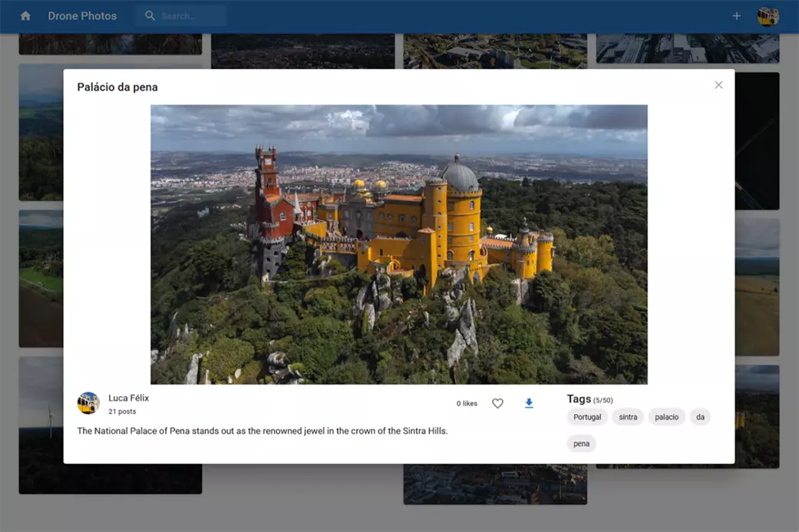Click the search magnifier icon

tap(150, 16)
